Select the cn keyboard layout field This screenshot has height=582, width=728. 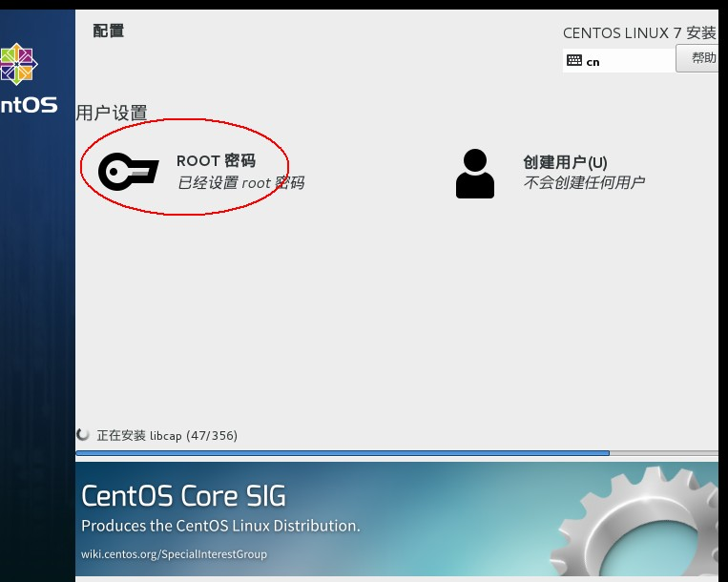pos(619,61)
